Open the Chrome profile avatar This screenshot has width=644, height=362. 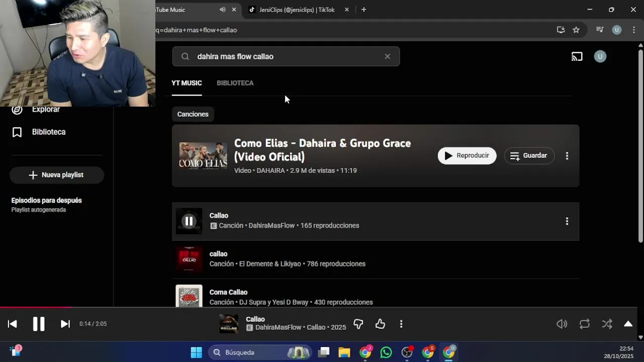[x=617, y=30]
